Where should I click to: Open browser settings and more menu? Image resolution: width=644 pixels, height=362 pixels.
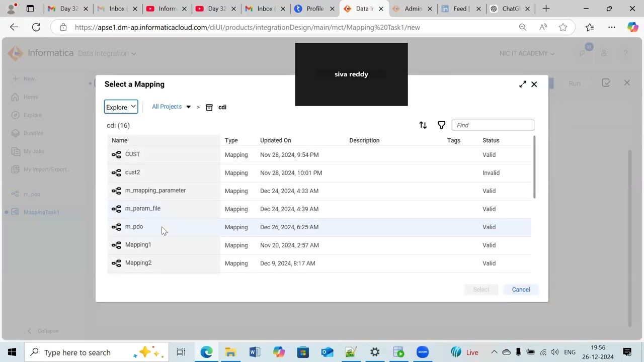pos(611,27)
